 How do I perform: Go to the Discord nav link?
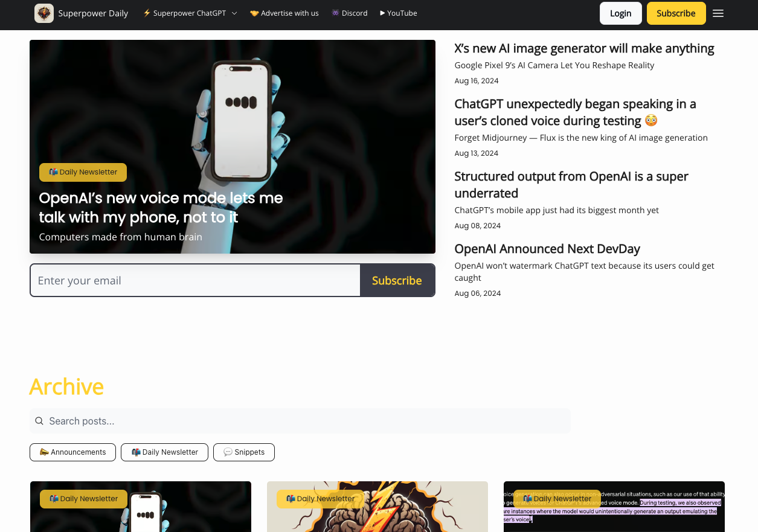pyautogui.click(x=350, y=13)
